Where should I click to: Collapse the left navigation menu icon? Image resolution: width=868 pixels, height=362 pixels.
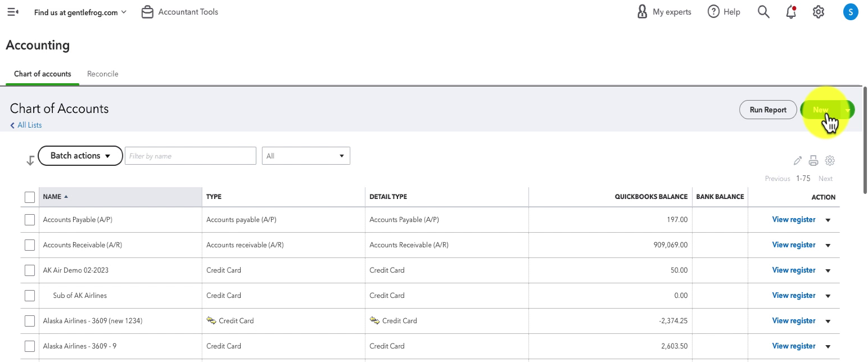click(13, 12)
